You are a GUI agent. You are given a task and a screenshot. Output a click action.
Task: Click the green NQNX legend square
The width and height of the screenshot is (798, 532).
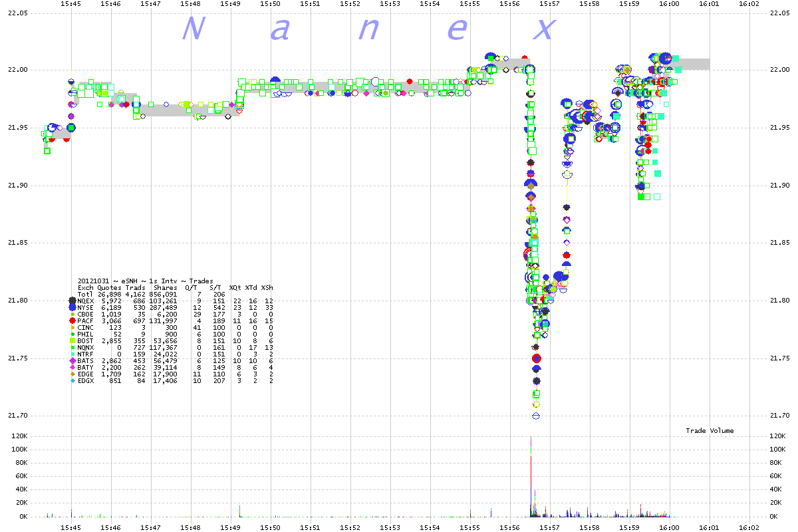point(72,347)
